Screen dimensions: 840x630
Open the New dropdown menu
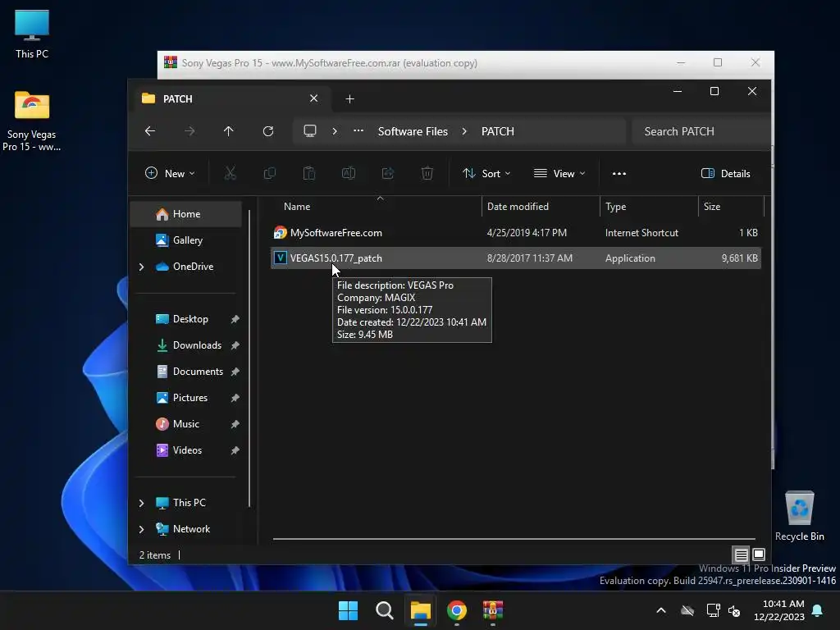click(x=170, y=174)
